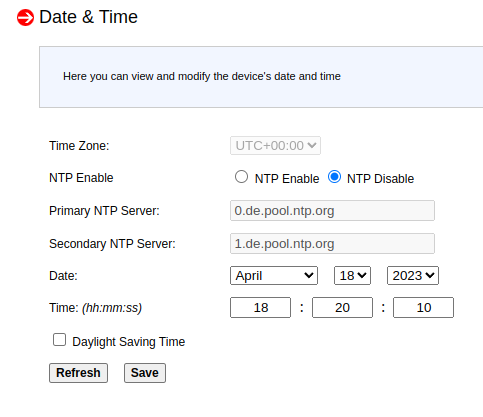The height and width of the screenshot is (417, 483).
Task: Click the seconds field showing 10
Action: (423, 307)
